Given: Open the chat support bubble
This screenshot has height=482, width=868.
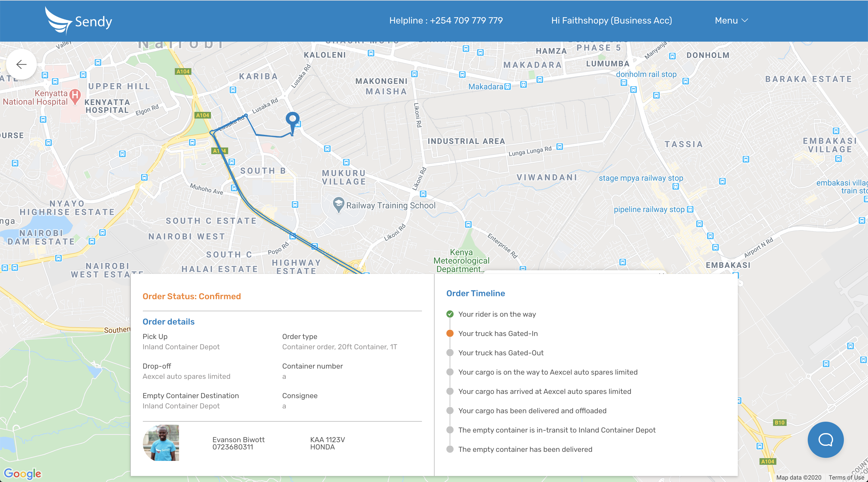Looking at the screenshot, I should (x=825, y=439).
